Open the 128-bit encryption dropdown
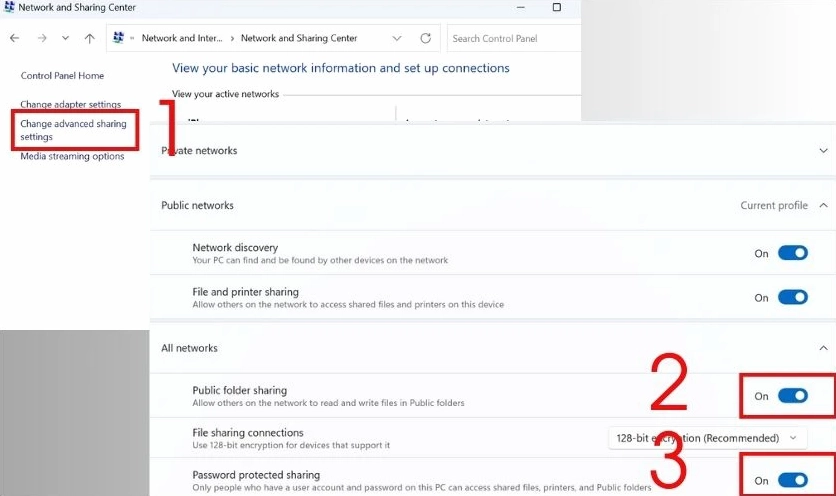The image size is (836, 496). 708,438
